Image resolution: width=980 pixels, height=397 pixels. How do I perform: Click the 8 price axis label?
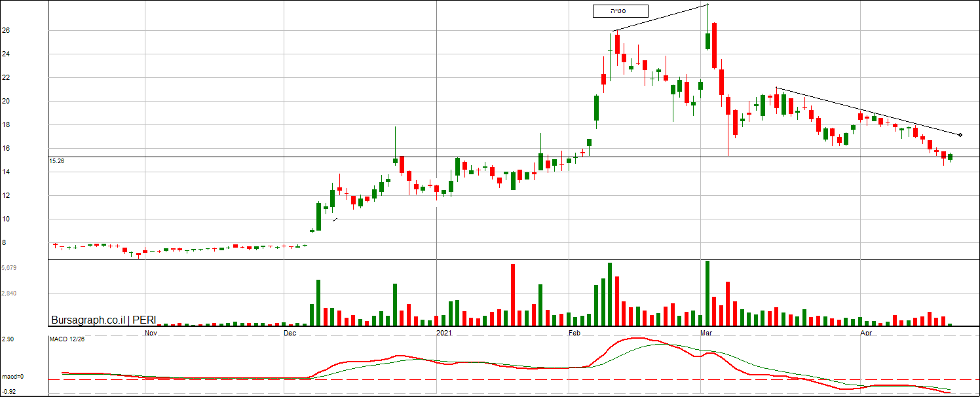pos(4,242)
